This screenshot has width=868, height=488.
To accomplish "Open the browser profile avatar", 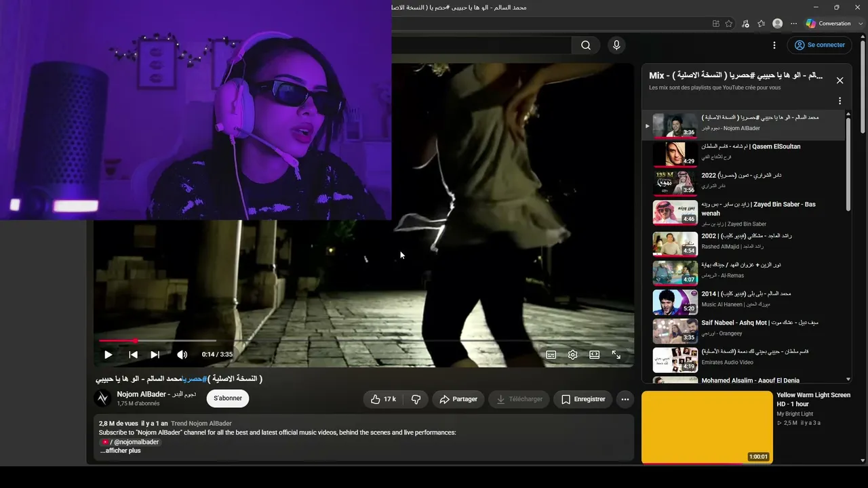I will pyautogui.click(x=778, y=24).
